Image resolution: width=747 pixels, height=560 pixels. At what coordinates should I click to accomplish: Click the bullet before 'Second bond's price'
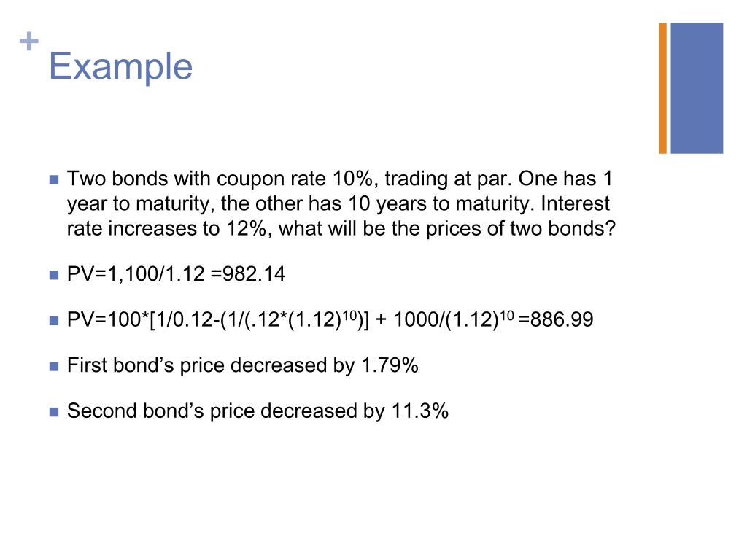pyautogui.click(x=53, y=412)
